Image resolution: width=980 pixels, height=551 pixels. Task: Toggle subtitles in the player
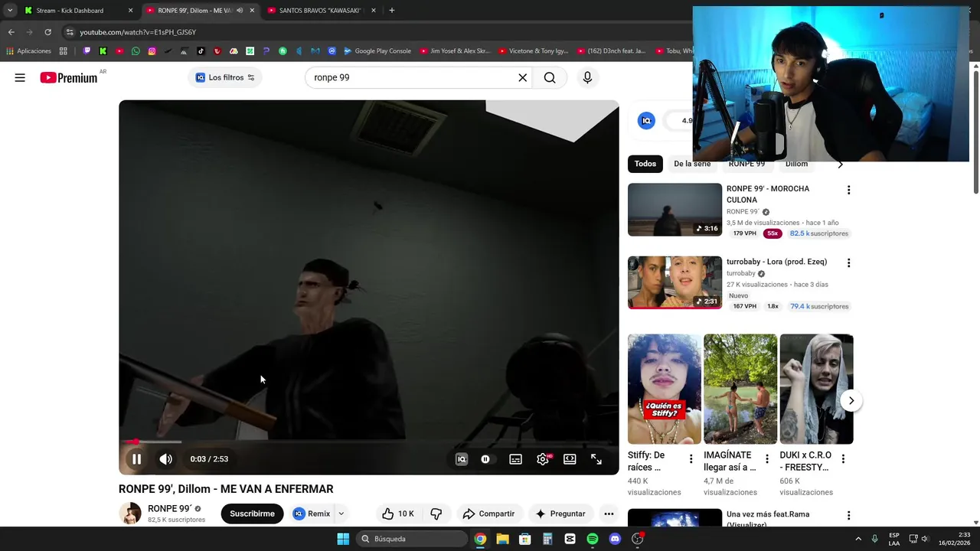pyautogui.click(x=516, y=459)
